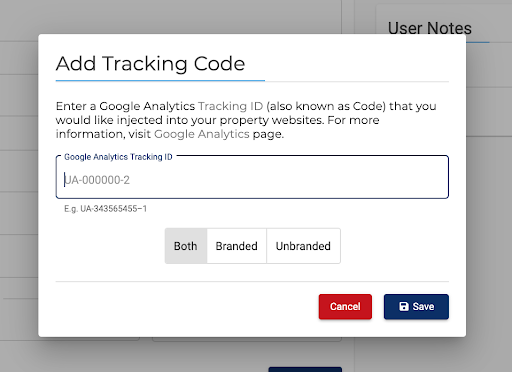Save the tracking code

coord(416,307)
